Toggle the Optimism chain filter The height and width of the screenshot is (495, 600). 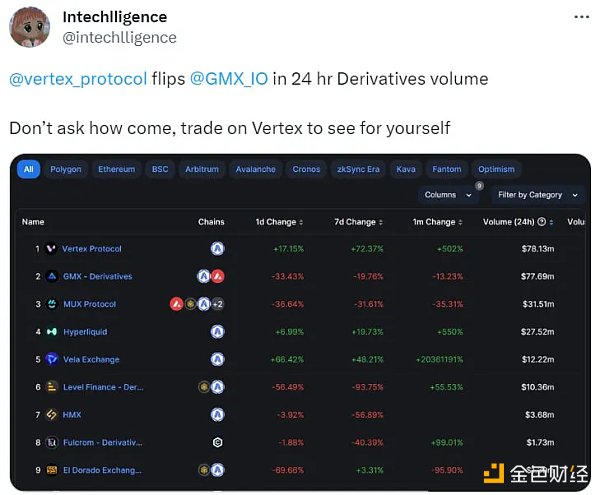pos(496,169)
